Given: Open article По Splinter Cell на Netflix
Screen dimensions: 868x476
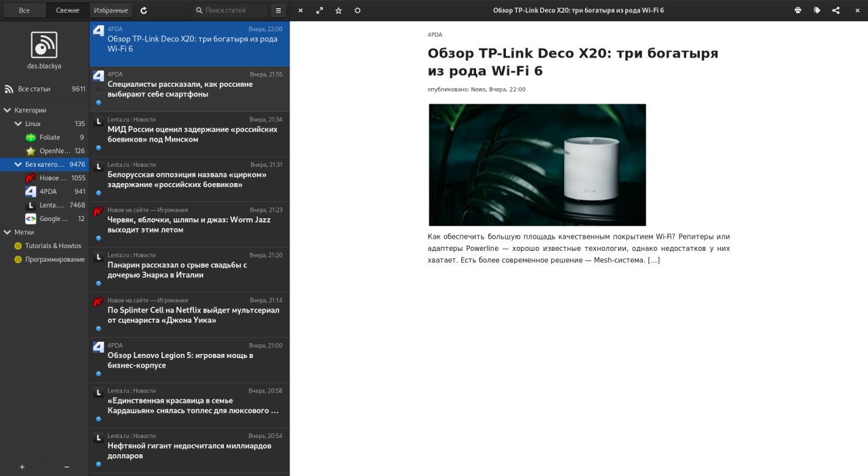Looking at the screenshot, I should pyautogui.click(x=189, y=315).
